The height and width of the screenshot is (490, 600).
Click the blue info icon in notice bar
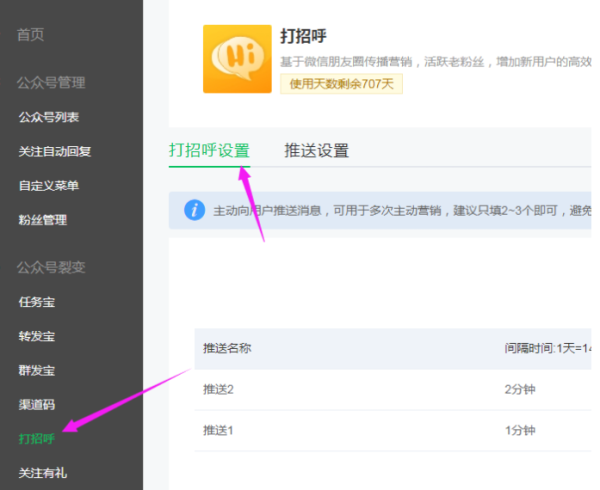(x=194, y=210)
